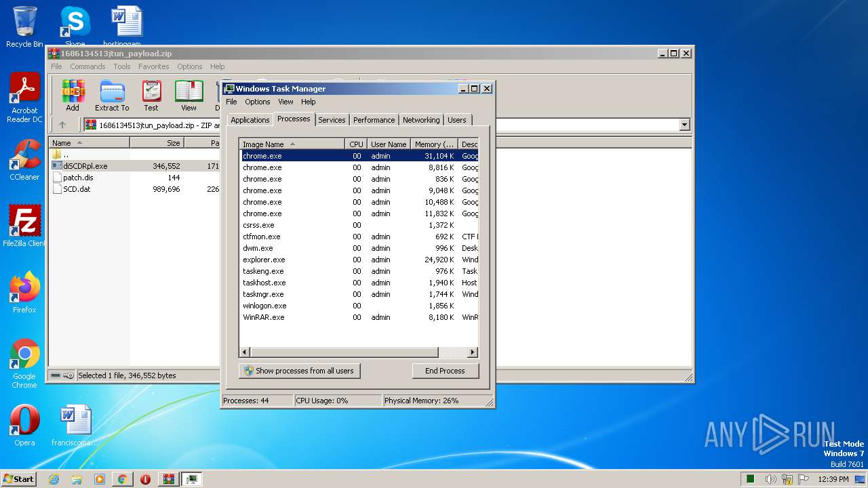Click WinRAR taskbar button
The height and width of the screenshot is (488, 868).
pyautogui.click(x=168, y=479)
